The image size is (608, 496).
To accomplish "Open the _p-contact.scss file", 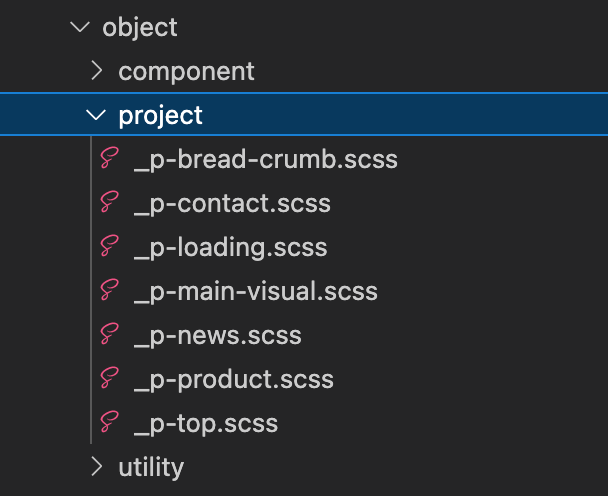I will (232, 204).
